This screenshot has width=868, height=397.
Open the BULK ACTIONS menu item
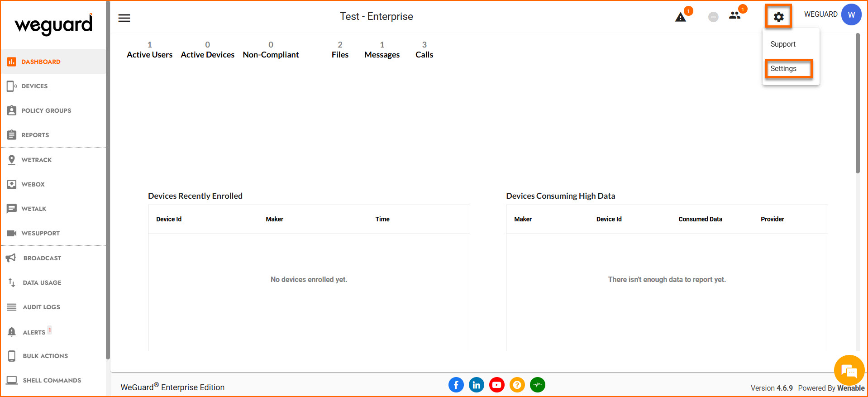point(53,356)
